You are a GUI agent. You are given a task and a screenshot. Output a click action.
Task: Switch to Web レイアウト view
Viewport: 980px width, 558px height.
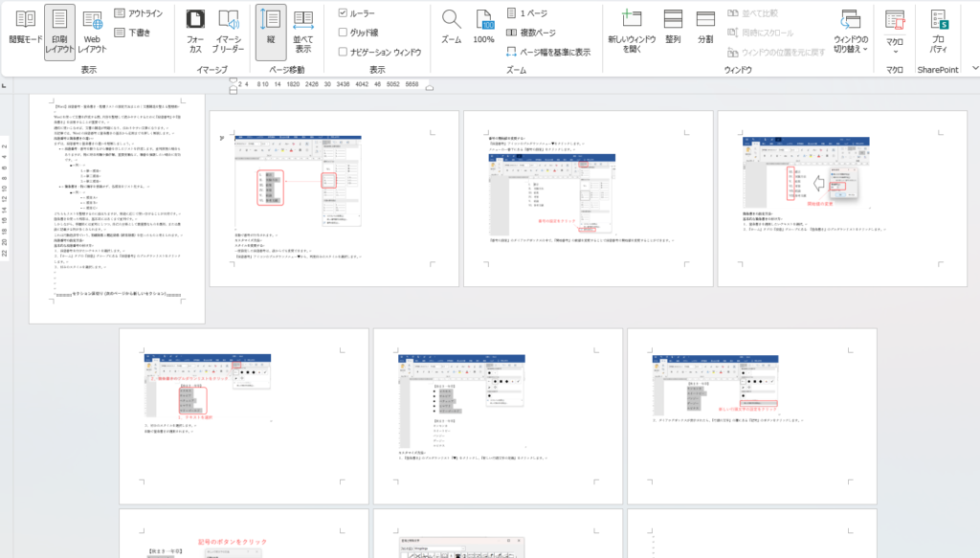(92, 31)
